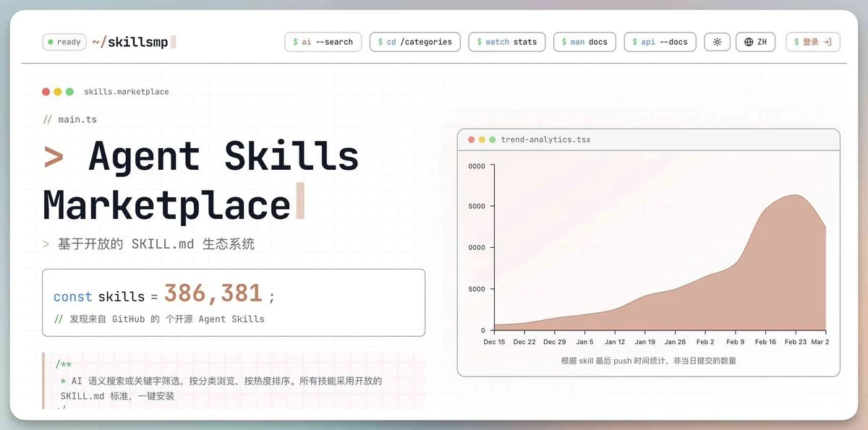Open the man docs nav item
Image resolution: width=868 pixels, height=430 pixels.
(584, 42)
